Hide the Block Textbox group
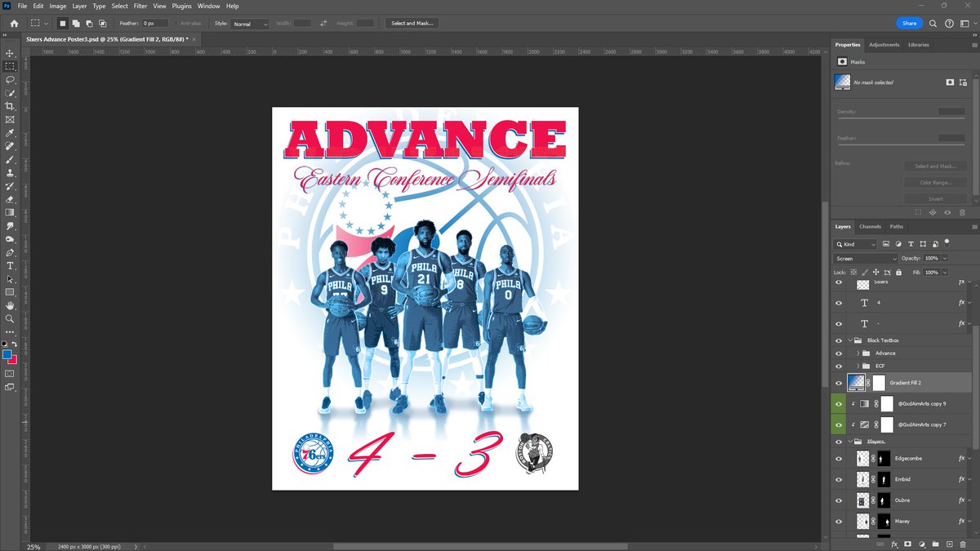The height and width of the screenshot is (551, 980). (x=839, y=340)
